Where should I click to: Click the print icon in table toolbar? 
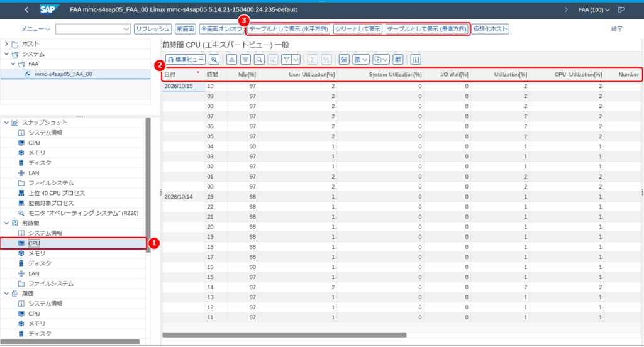344,60
